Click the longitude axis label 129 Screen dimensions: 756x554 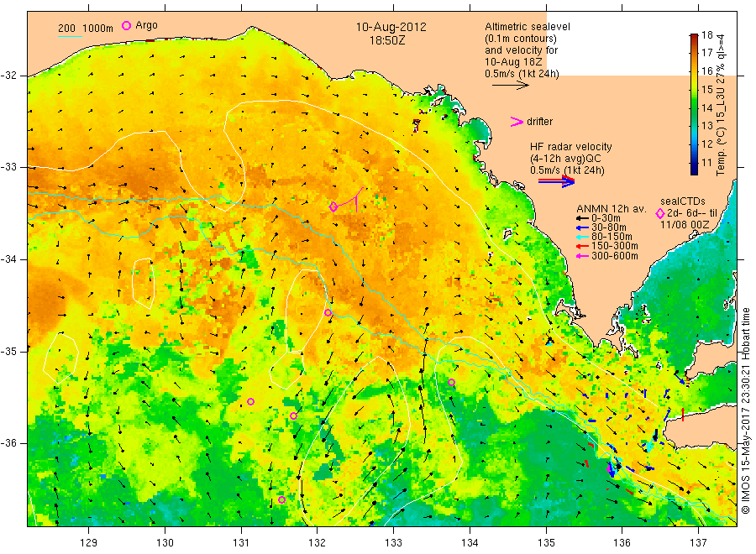pos(89,543)
